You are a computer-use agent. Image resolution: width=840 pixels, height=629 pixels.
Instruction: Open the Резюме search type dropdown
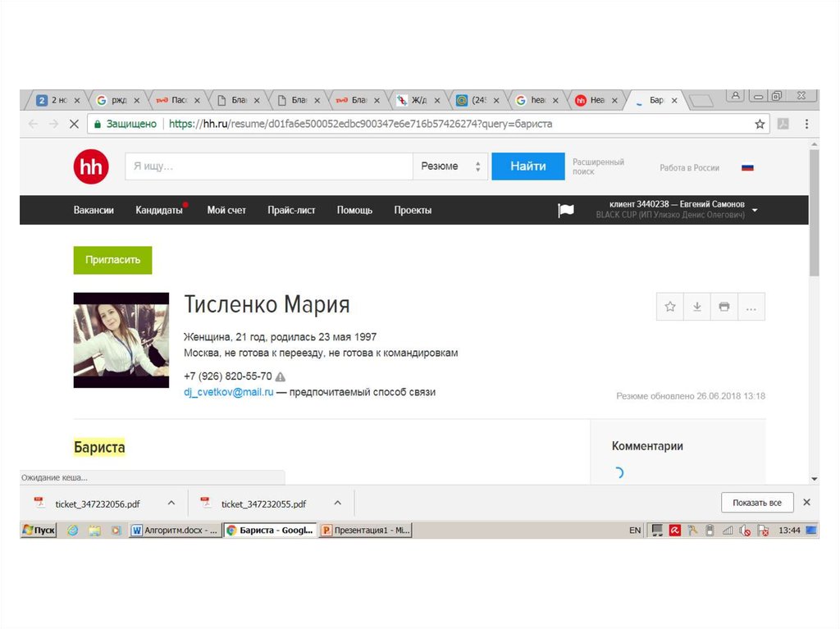(450, 166)
